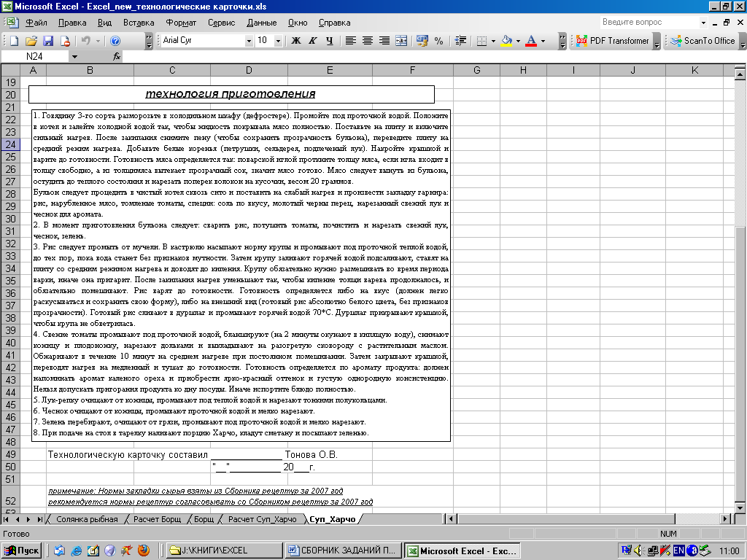Open the Справка menu
Screen dimensions: 747x560
pos(334,23)
